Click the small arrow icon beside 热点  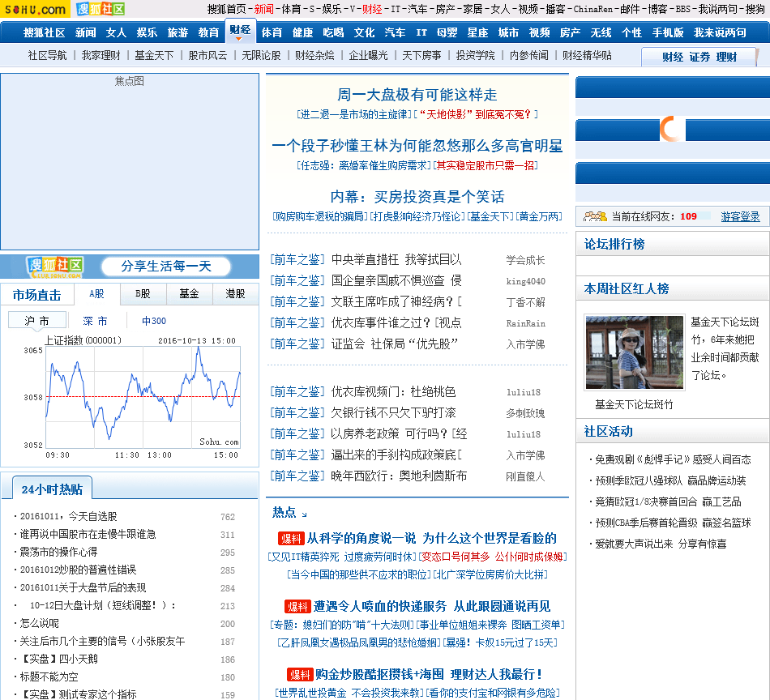(x=304, y=514)
